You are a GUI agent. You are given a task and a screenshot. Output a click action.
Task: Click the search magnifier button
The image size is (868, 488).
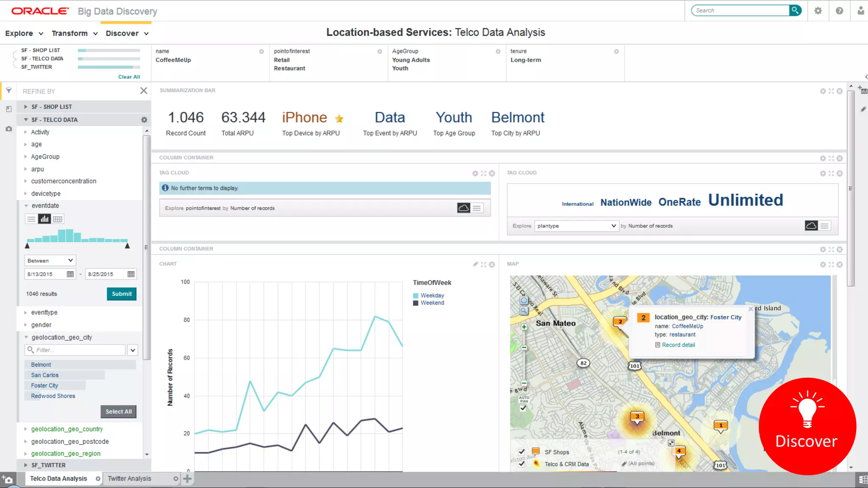click(795, 10)
